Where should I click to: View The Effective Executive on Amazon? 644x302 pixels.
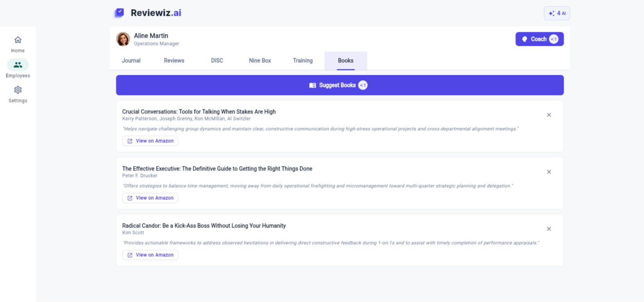pos(150,198)
